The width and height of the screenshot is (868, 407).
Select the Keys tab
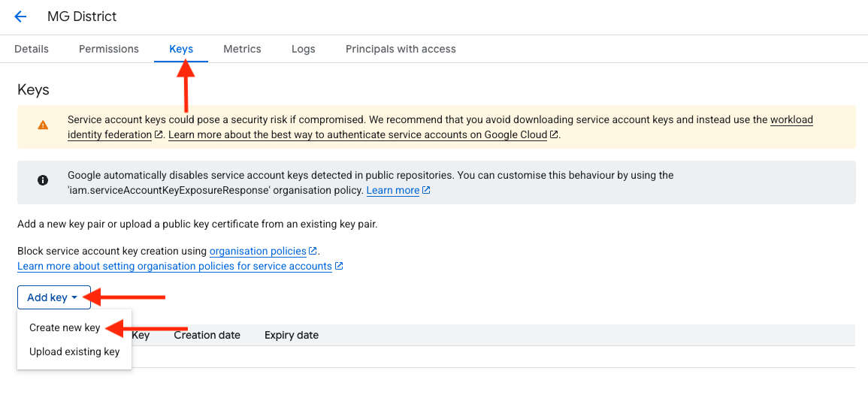(x=181, y=49)
